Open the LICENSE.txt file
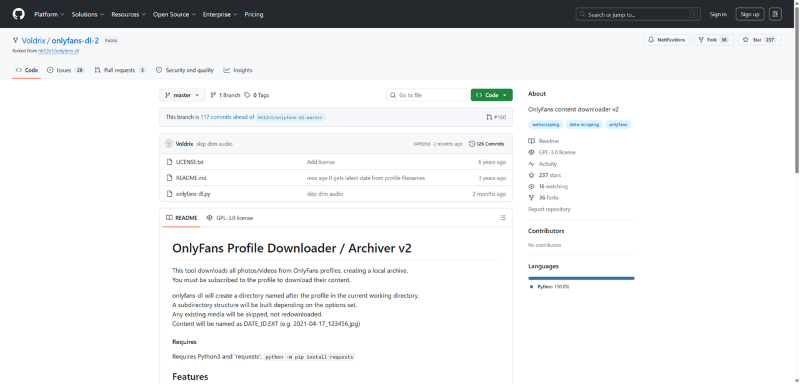Image resolution: width=800 pixels, height=384 pixels. pyautogui.click(x=190, y=162)
